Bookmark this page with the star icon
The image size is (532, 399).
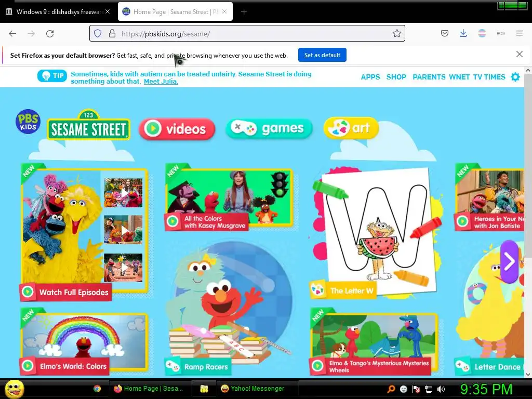396,34
